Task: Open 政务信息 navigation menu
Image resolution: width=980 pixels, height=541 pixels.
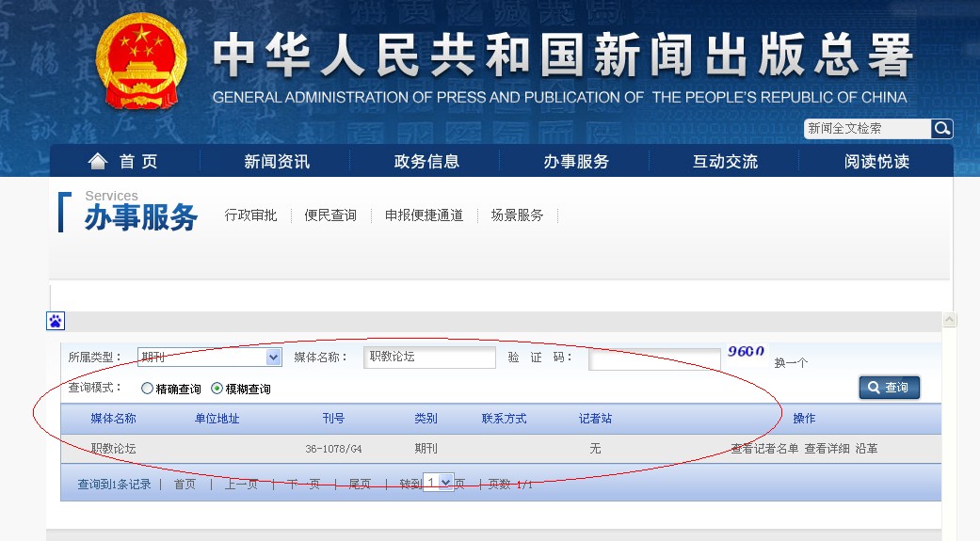Action: pyautogui.click(x=426, y=162)
